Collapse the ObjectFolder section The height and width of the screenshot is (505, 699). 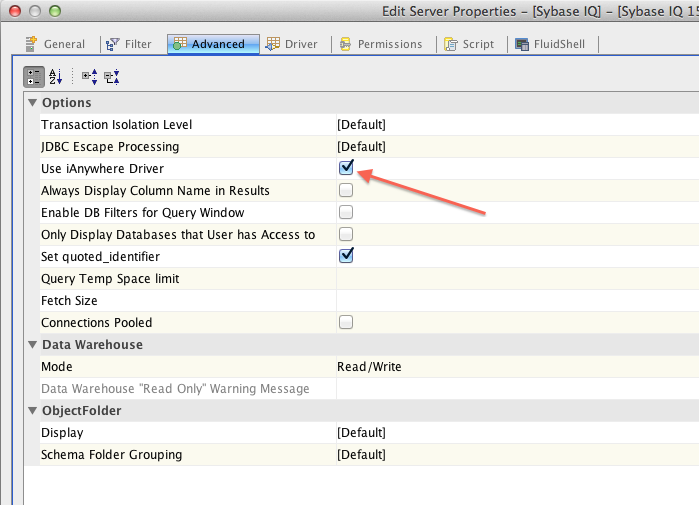coord(32,411)
